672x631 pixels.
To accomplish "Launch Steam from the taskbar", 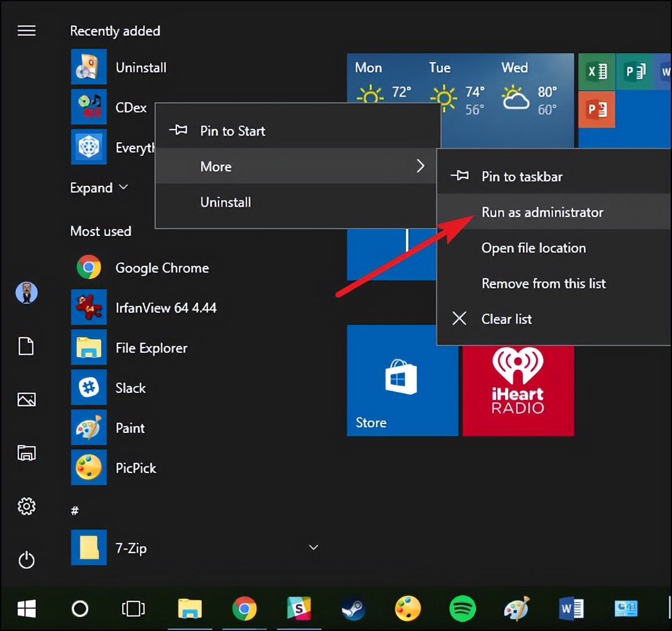I will point(354,609).
